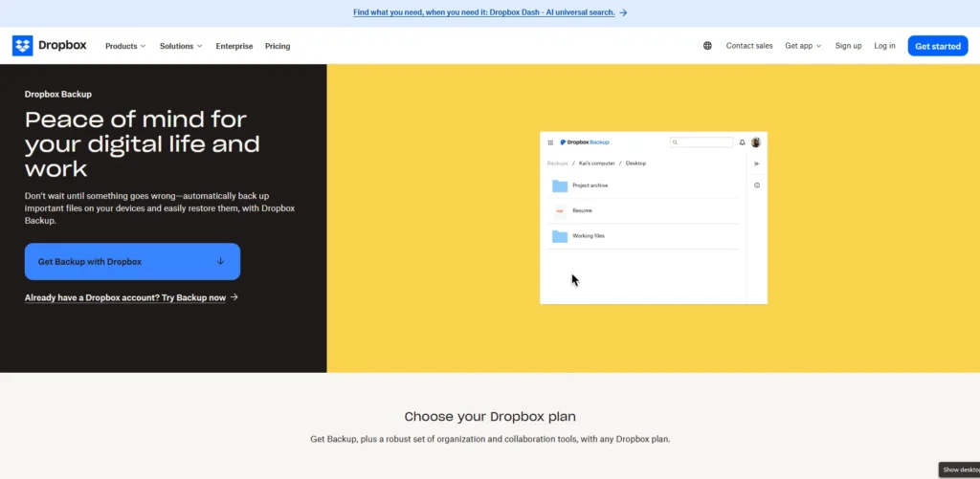Click the search field in Backup preview

pyautogui.click(x=702, y=142)
